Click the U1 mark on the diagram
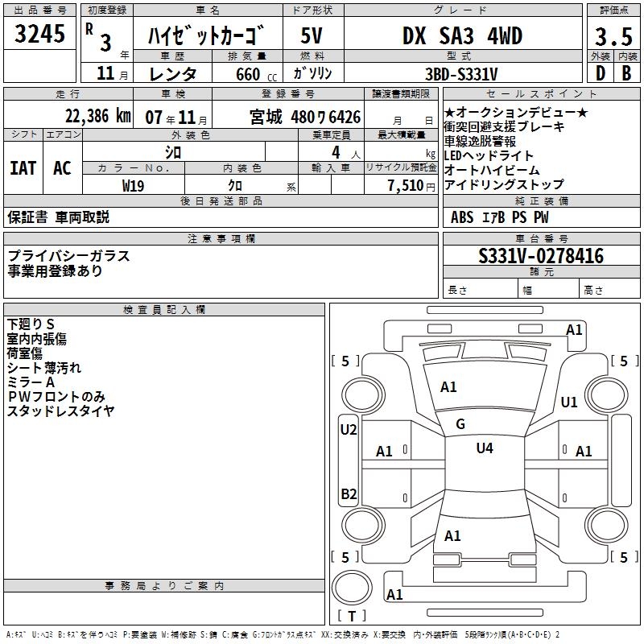The width and height of the screenshot is (644, 644). (569, 402)
